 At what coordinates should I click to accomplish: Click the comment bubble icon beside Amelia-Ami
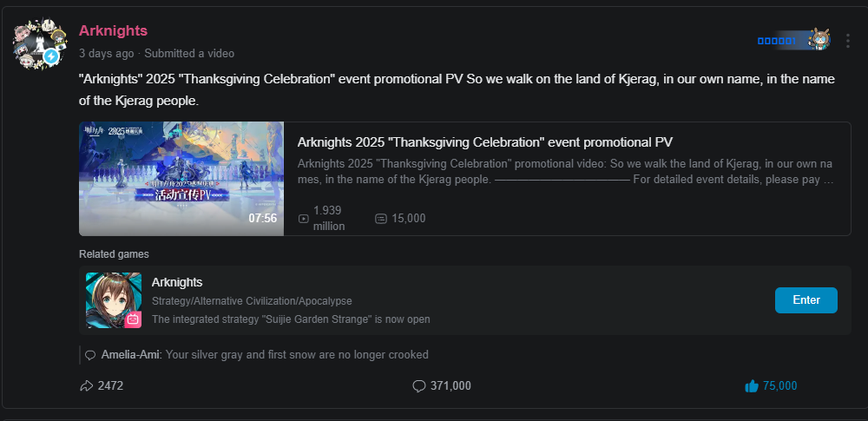pos(90,355)
